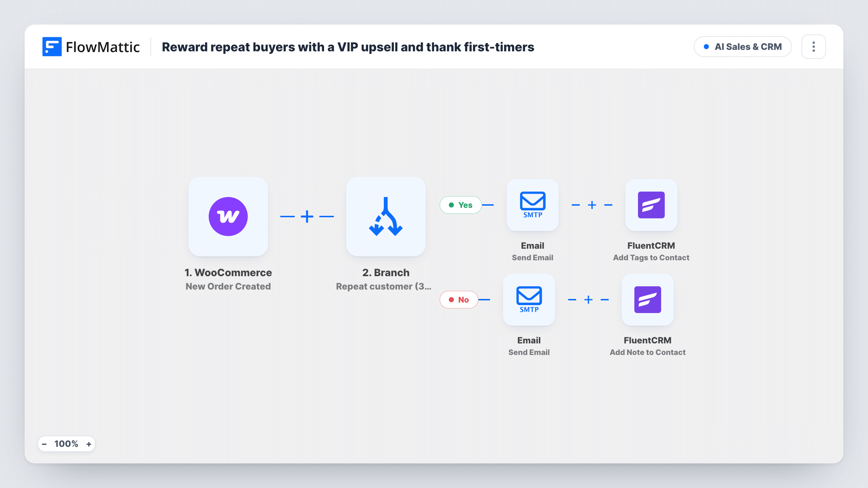868x488 pixels.
Task: Open the No branch SMTP Email node
Action: click(529, 300)
